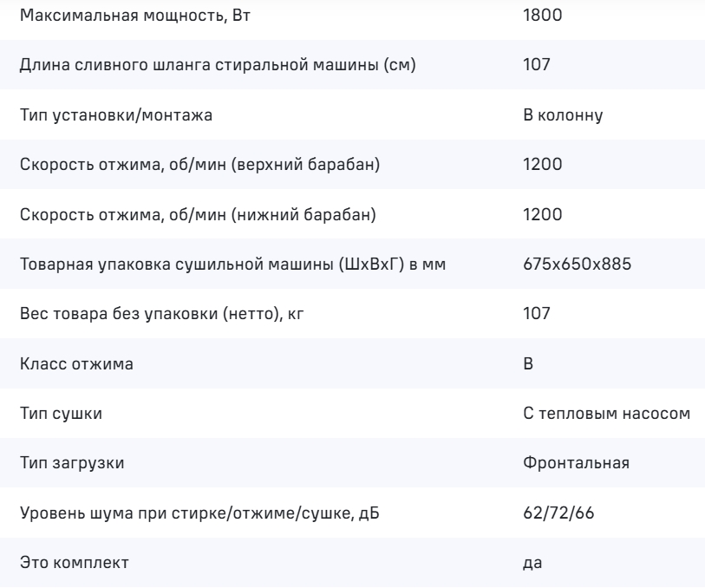Click the 'Это комплект' label

coord(74,564)
